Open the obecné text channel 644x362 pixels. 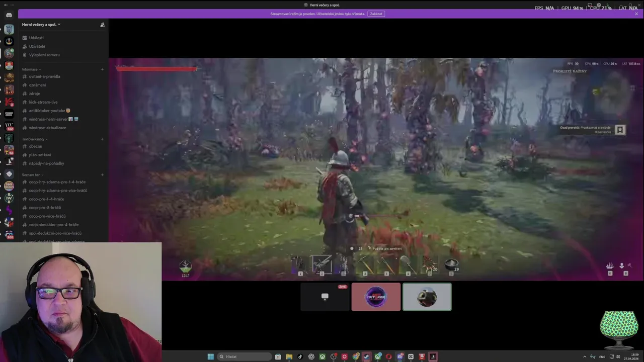[63, 146]
